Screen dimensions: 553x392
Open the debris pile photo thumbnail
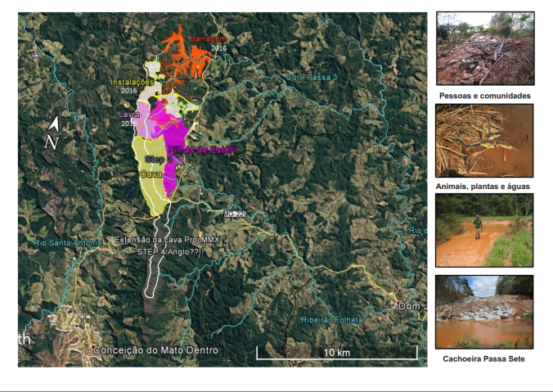(x=484, y=48)
